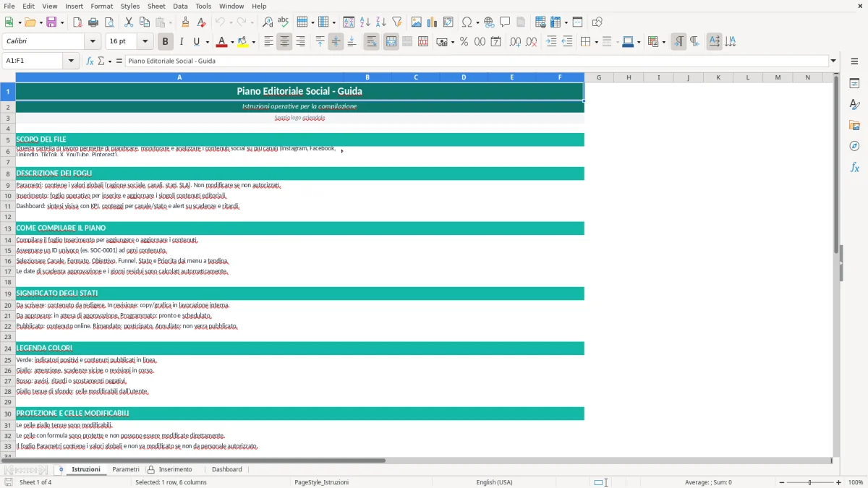The image size is (868, 488).
Task: Expand the formula bar arrow
Action: pyautogui.click(x=833, y=61)
